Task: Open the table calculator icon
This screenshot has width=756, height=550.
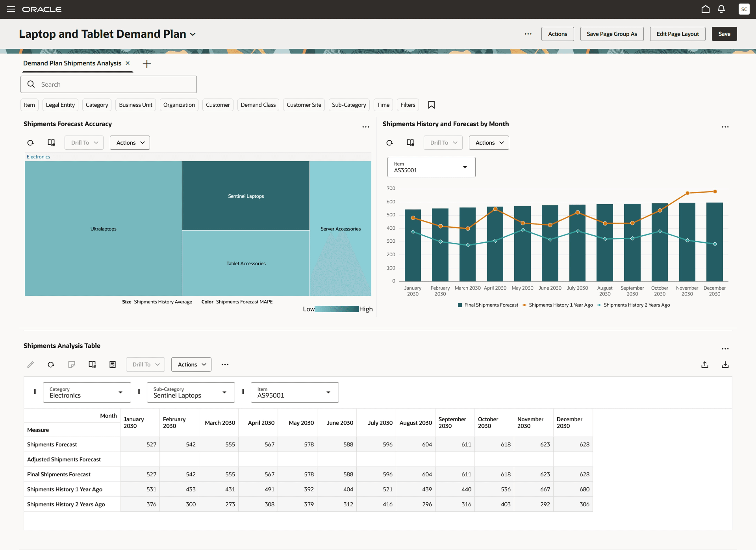Action: 113,364
